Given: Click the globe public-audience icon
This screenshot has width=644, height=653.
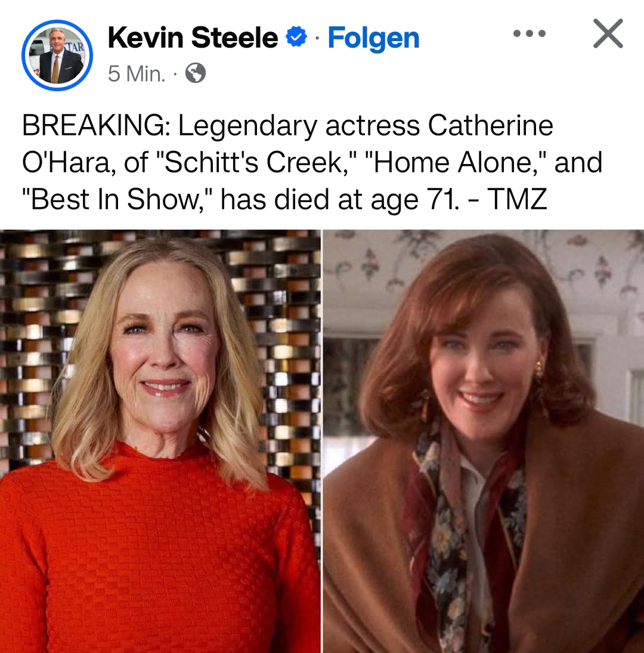Looking at the screenshot, I should (x=195, y=73).
